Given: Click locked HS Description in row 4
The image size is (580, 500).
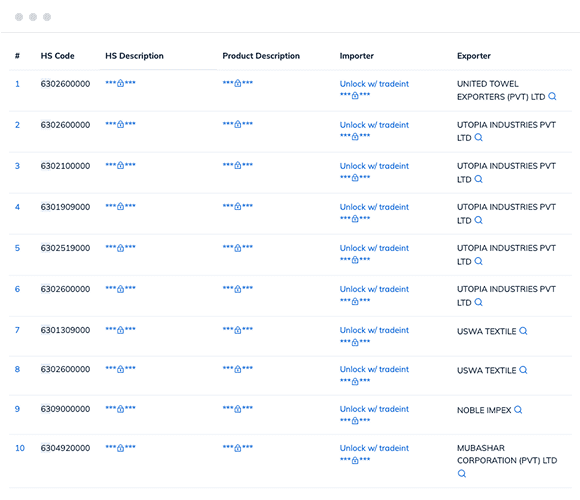Looking at the screenshot, I should point(120,206).
